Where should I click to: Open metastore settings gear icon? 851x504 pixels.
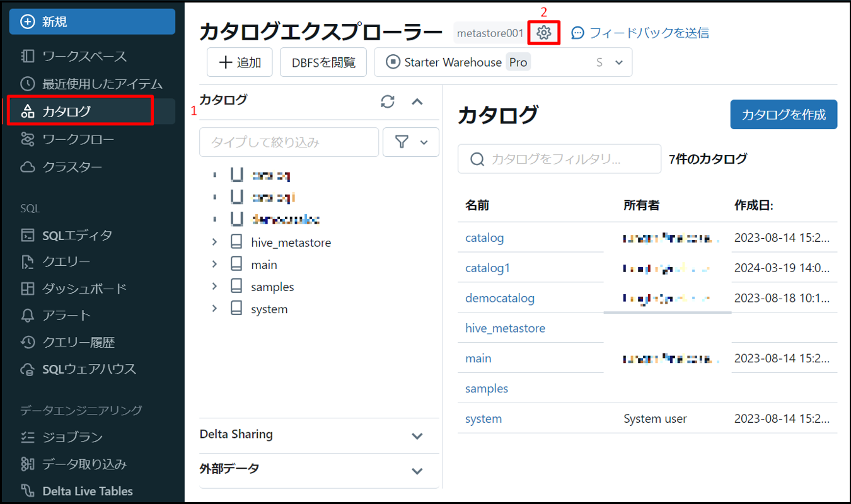(544, 33)
